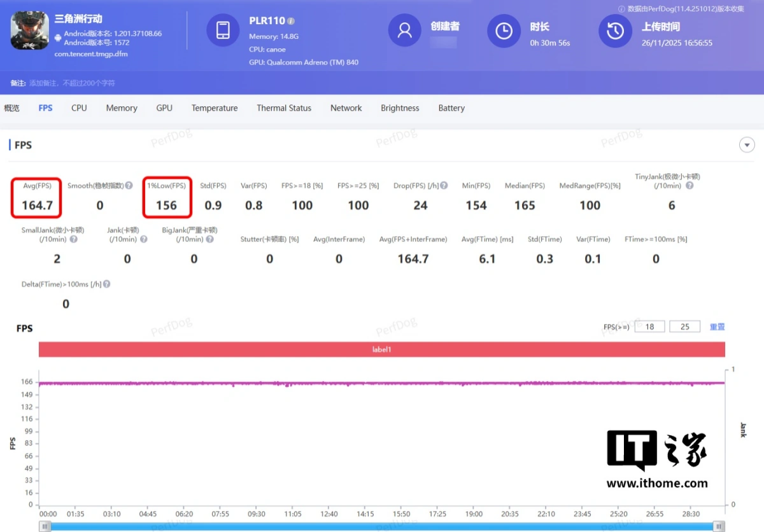Click the creator profile icon

(x=405, y=31)
